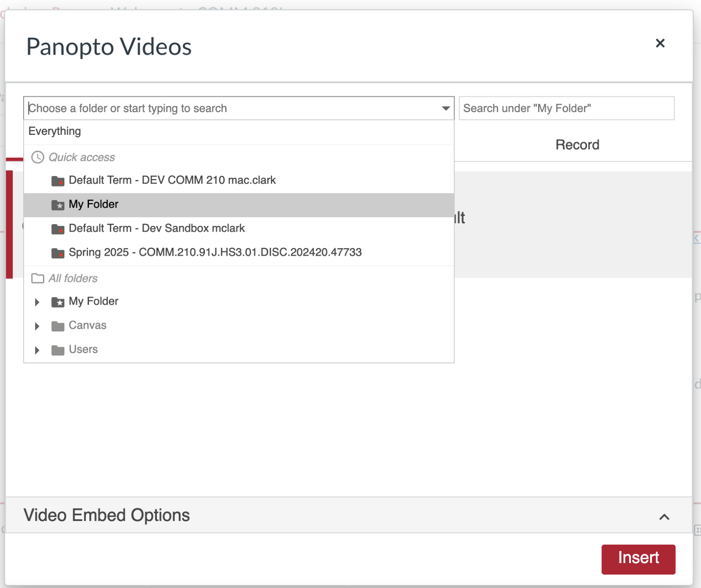
Task: Click the clock icon next to Quick access
Action: (38, 157)
